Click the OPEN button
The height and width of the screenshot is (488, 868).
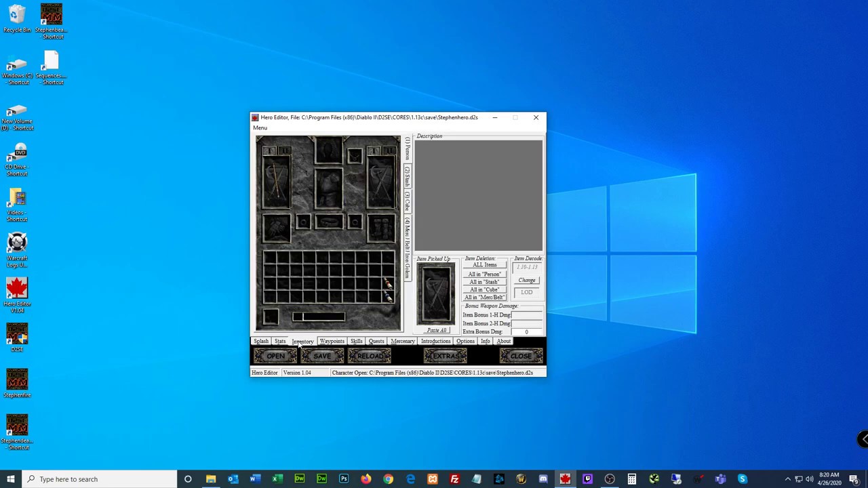pos(275,356)
